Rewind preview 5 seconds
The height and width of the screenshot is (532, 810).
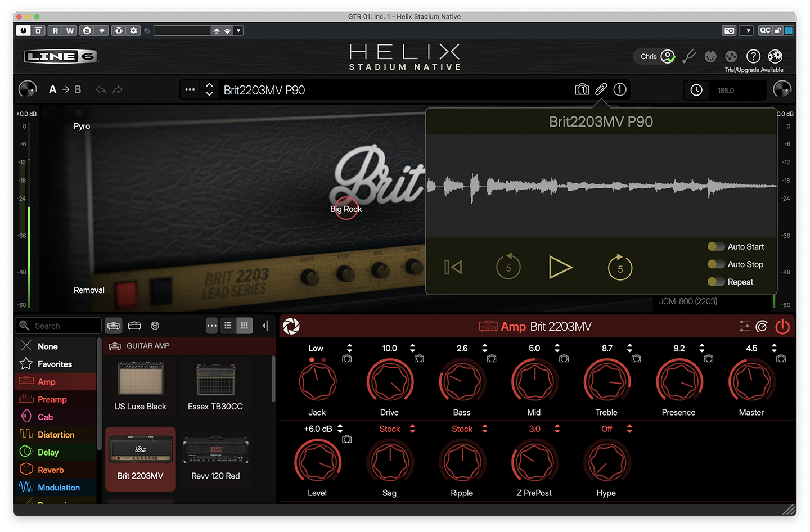pyautogui.click(x=508, y=267)
